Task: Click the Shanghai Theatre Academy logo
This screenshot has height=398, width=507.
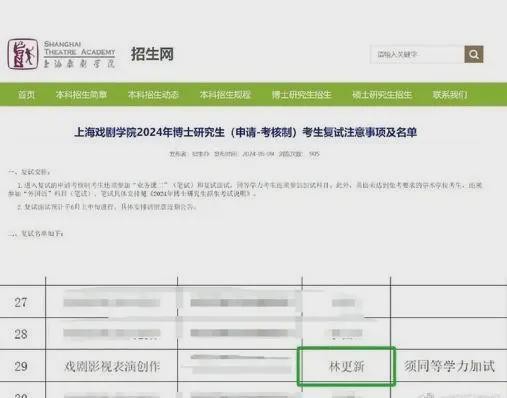Action: click(x=23, y=54)
